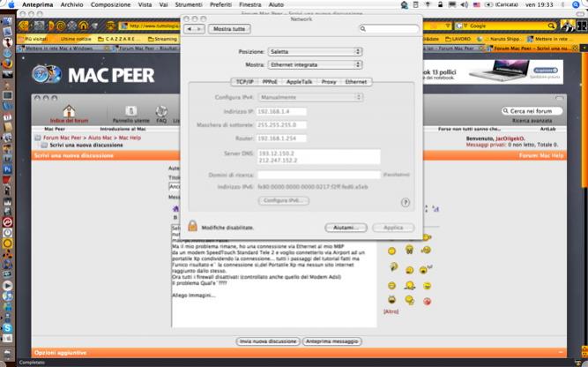
Task: Open the Google search engine dropdown arrow
Action: point(465,26)
